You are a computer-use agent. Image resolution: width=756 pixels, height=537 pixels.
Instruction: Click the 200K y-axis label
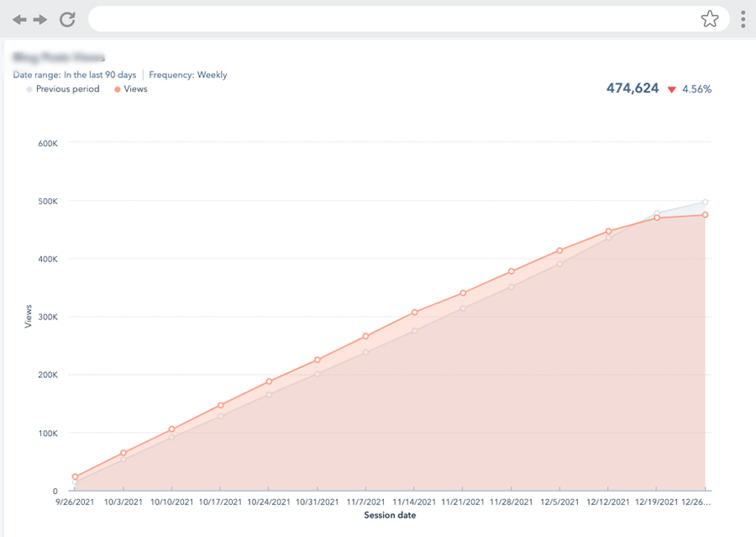(48, 375)
